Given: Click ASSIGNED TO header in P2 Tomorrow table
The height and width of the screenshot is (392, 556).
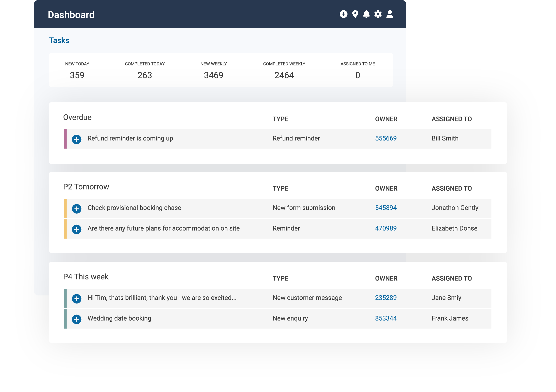Looking at the screenshot, I should (452, 189).
